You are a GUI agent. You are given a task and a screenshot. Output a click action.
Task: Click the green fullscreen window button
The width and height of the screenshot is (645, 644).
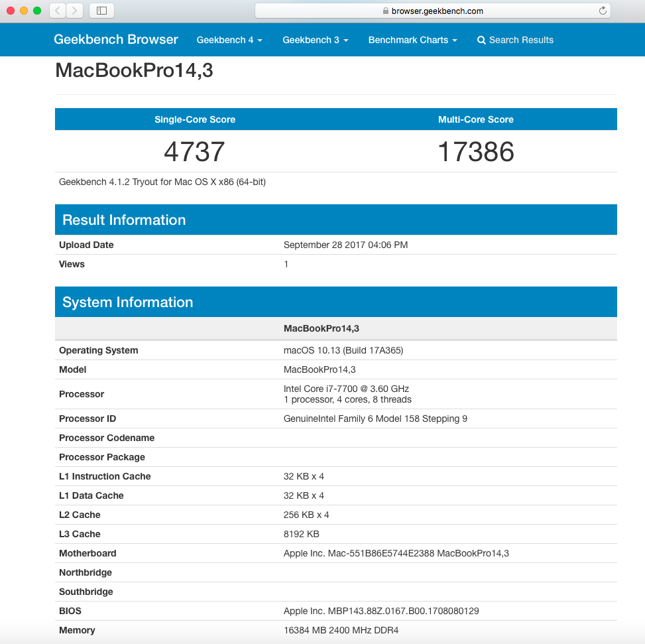37,11
